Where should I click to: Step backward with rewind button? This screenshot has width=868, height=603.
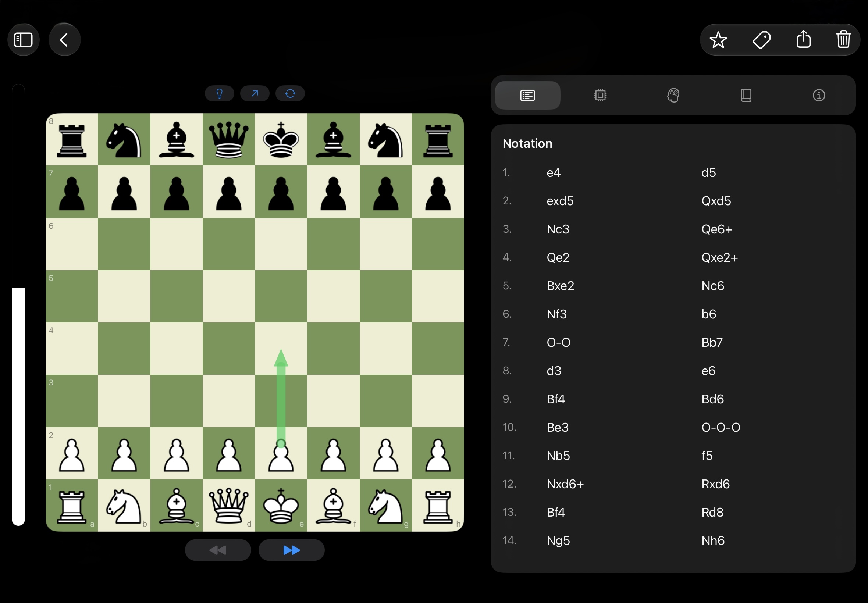pos(218,550)
